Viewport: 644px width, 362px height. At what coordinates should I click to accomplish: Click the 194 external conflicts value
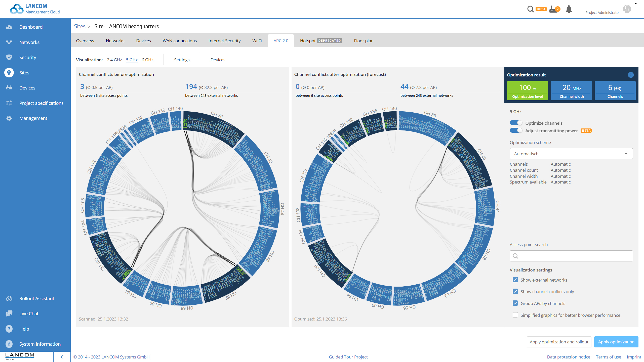191,87
